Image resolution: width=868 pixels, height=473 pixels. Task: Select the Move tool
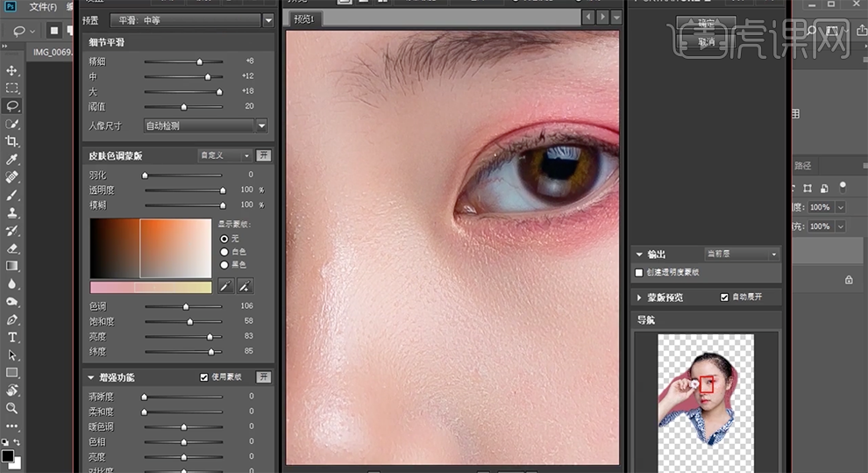(12, 70)
